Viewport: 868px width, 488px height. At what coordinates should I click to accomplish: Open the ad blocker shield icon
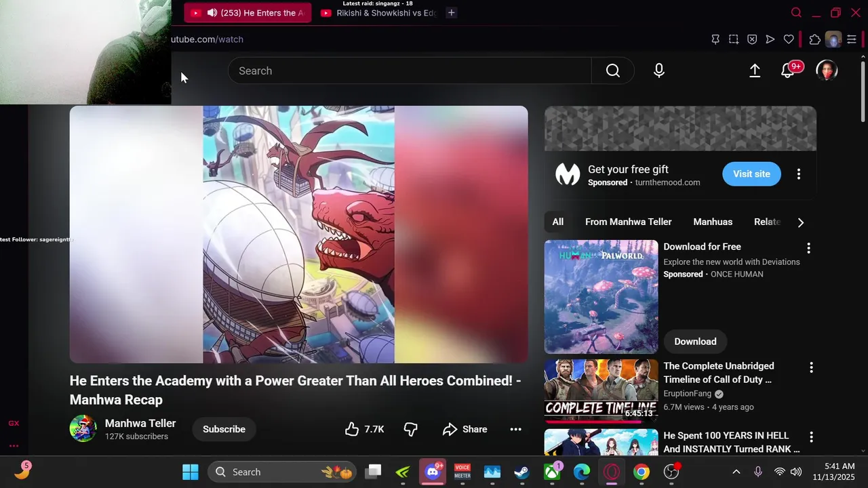click(x=752, y=39)
